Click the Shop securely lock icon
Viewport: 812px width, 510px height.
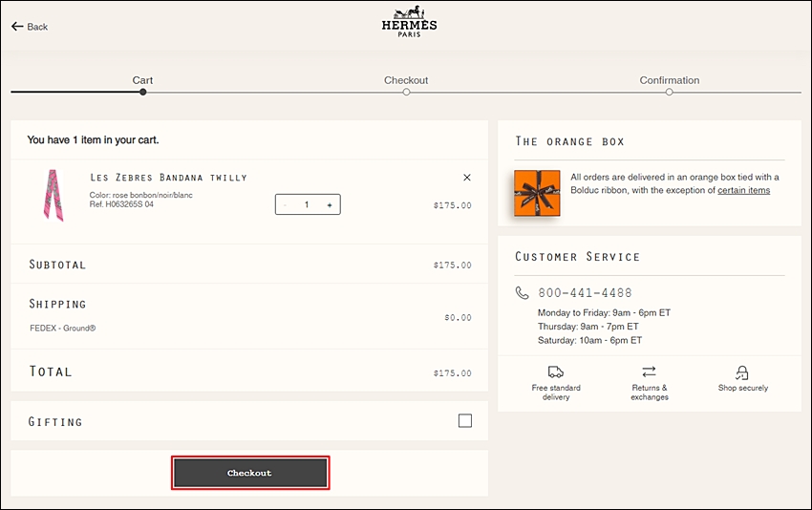point(742,372)
